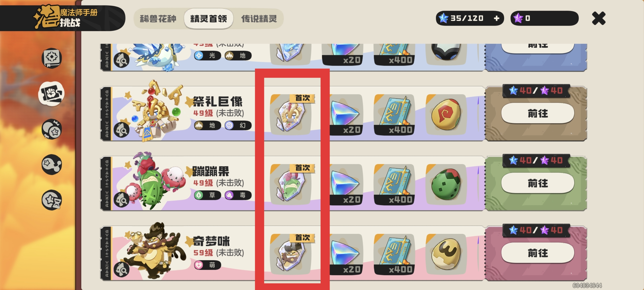Close the challenge handbook panel
This screenshot has height=290, width=644.
pyautogui.click(x=598, y=18)
